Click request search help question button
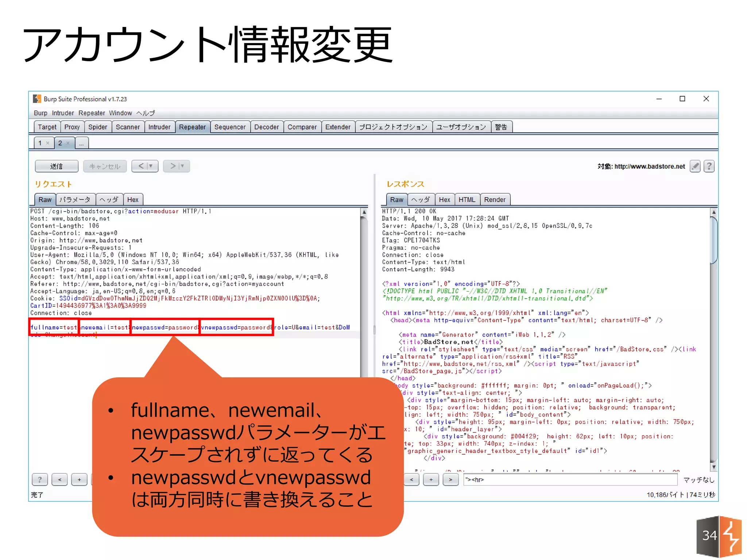 click(x=40, y=479)
